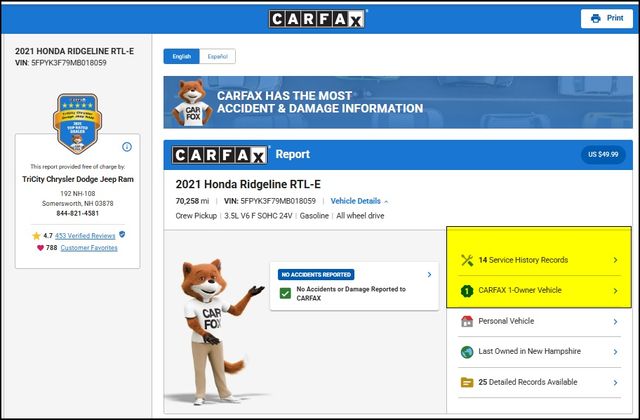Click the 2021 Honda Ridgeline RTL-E report title

(x=248, y=184)
